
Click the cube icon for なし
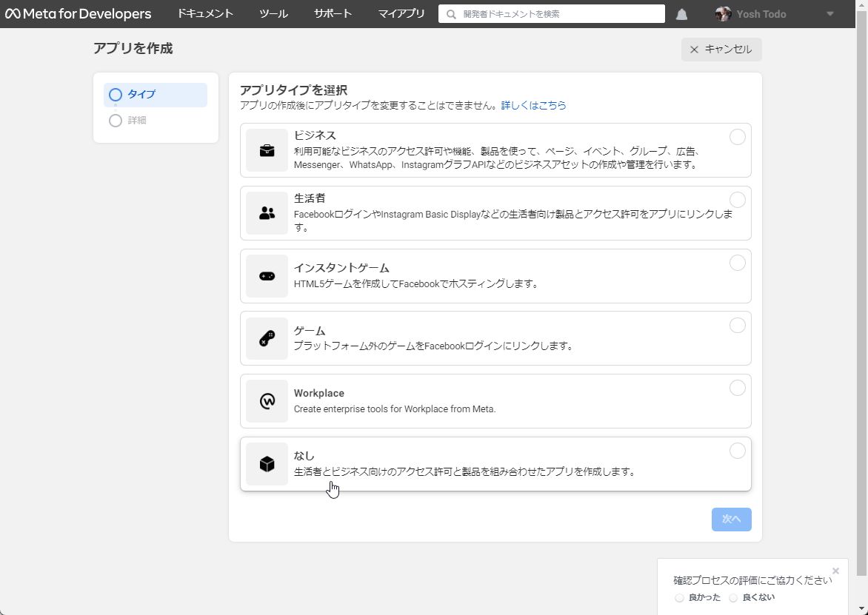point(267,464)
